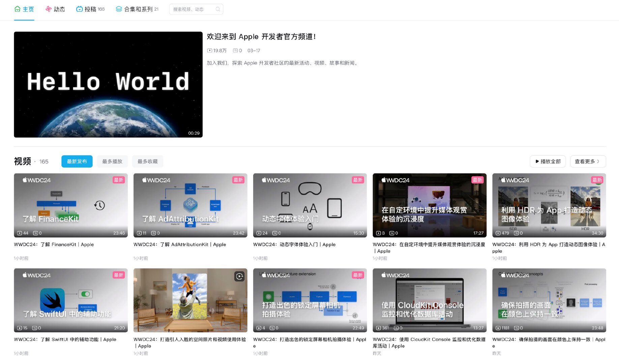The width and height of the screenshot is (619, 364).
Task: Click the pink clover 动态 icon
Action: point(48,9)
